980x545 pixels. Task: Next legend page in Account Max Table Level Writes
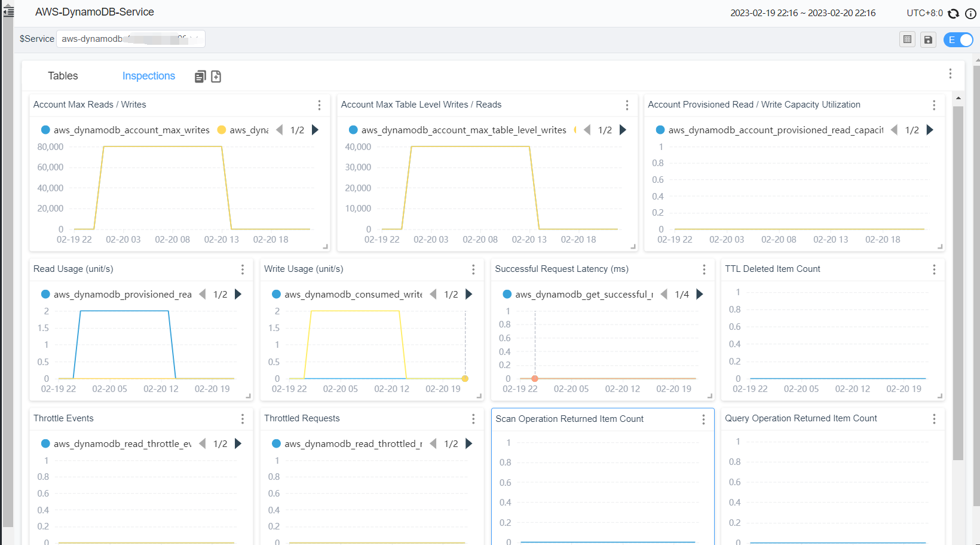623,130
